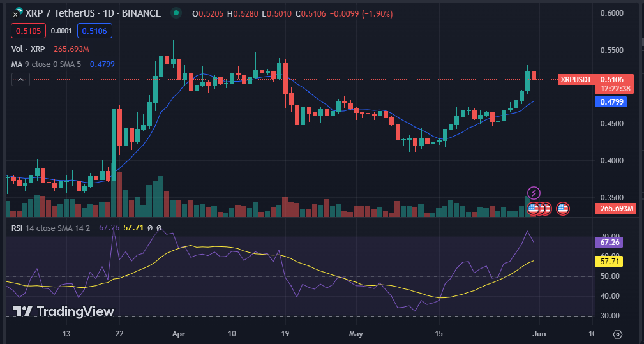The width and height of the screenshot is (644, 344).
Task: Click the 0.6000 price scale label
Action: coord(611,13)
